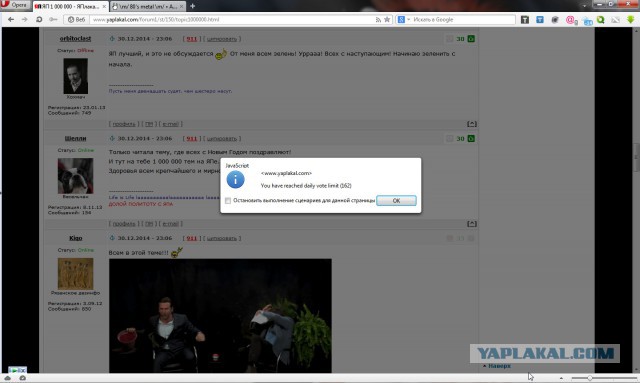Click the Веб site badge

[x=77, y=19]
